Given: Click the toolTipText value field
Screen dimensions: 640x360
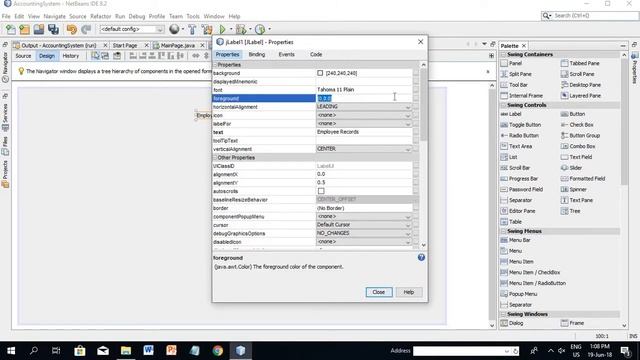Looking at the screenshot, I should [364, 140].
